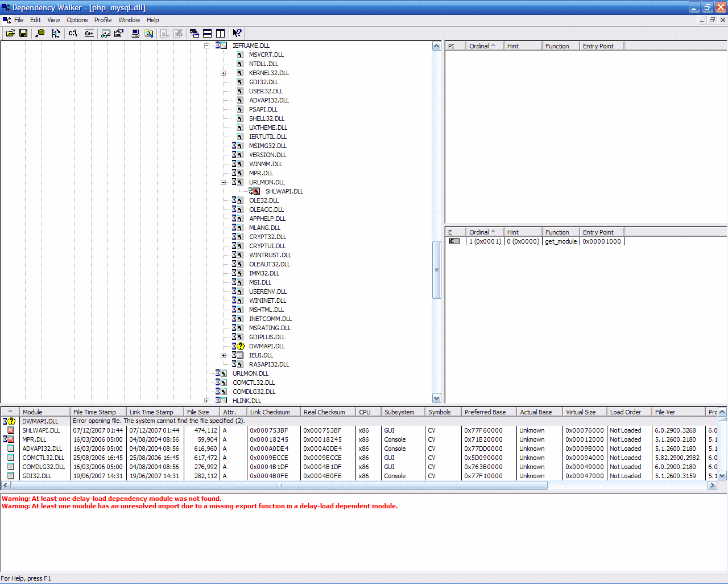Click the GDI32.DLL module icon in list
Screen dimensions: 728x584
point(11,476)
